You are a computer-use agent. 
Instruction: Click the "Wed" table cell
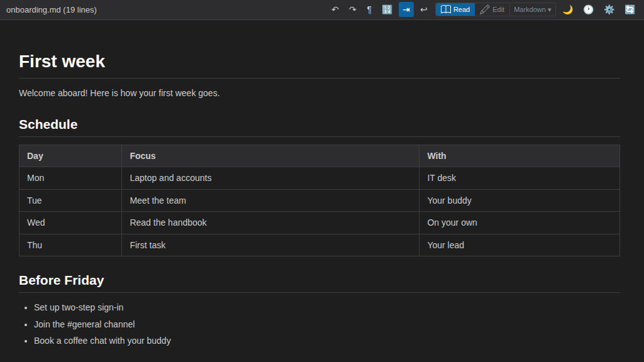[70, 223]
